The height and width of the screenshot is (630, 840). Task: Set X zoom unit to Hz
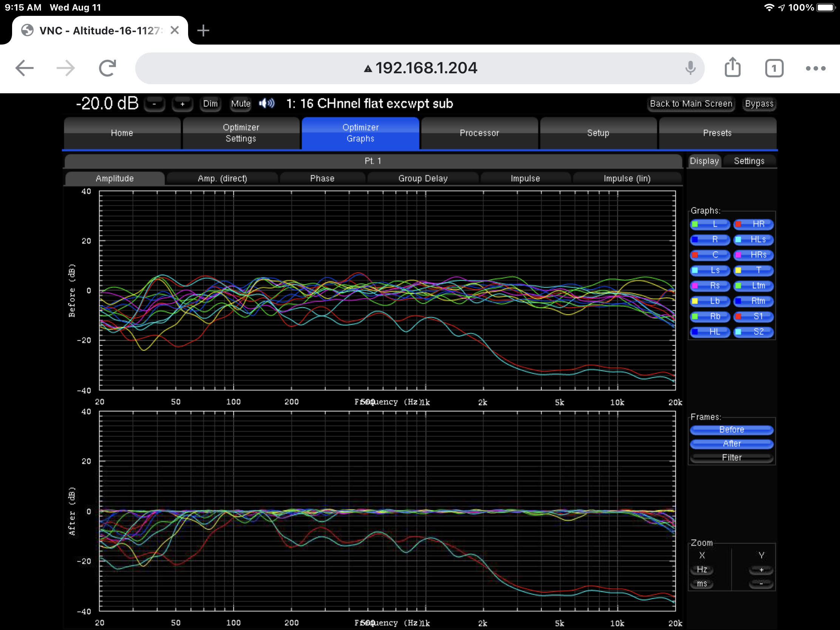[x=702, y=570]
